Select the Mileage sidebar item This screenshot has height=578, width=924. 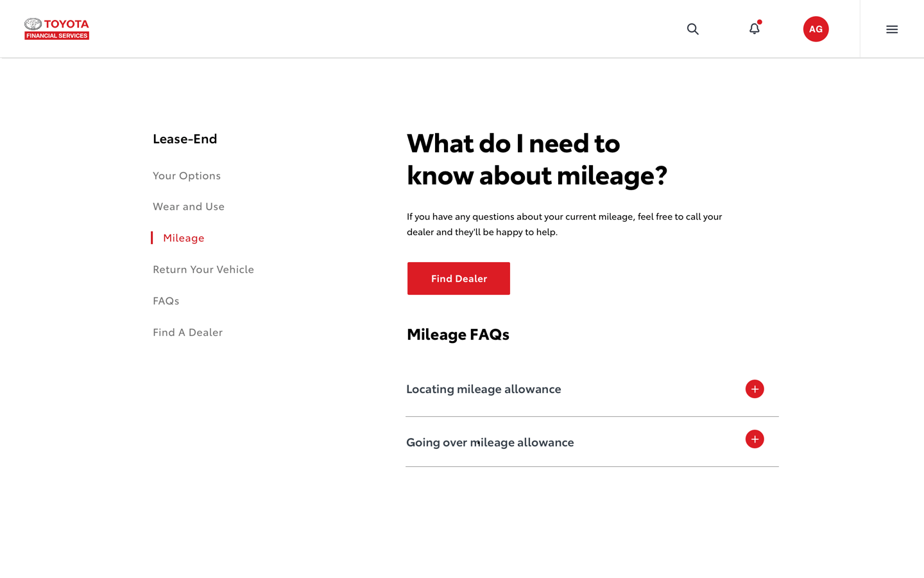pyautogui.click(x=184, y=238)
